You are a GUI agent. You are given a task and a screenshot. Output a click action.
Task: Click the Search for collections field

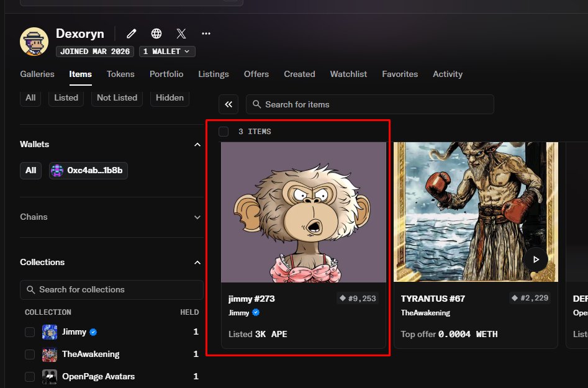pyautogui.click(x=111, y=290)
